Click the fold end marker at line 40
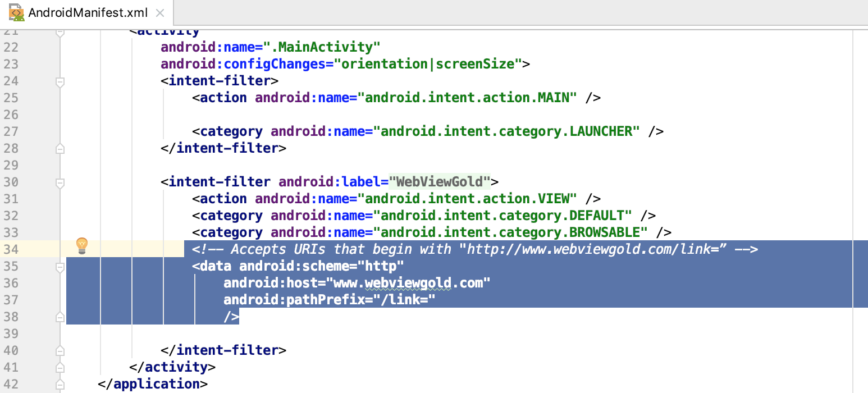The height and width of the screenshot is (393, 868). [60, 351]
